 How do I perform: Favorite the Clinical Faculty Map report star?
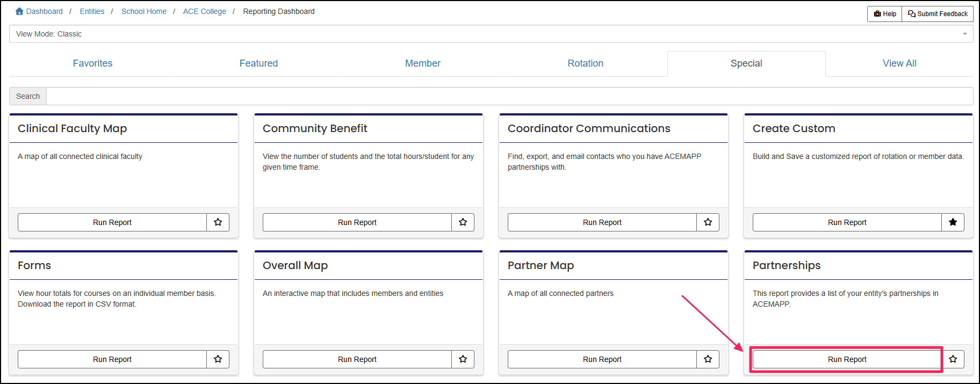pyautogui.click(x=218, y=222)
